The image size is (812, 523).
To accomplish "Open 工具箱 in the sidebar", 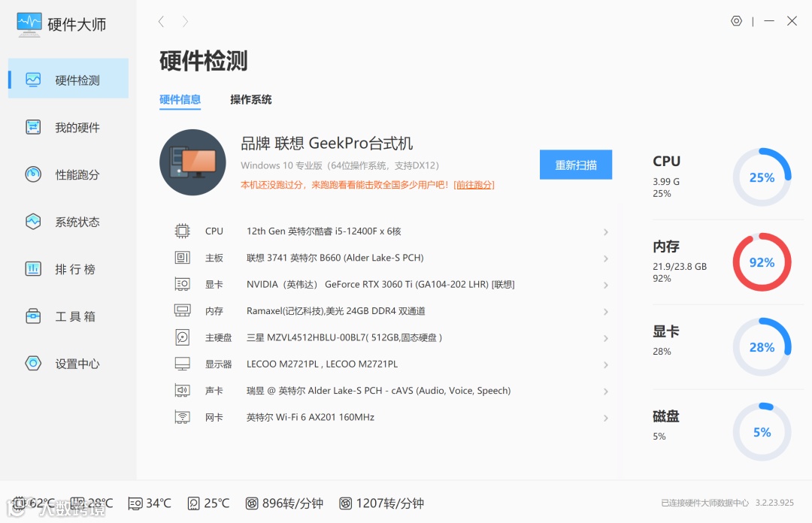I will pos(68,316).
